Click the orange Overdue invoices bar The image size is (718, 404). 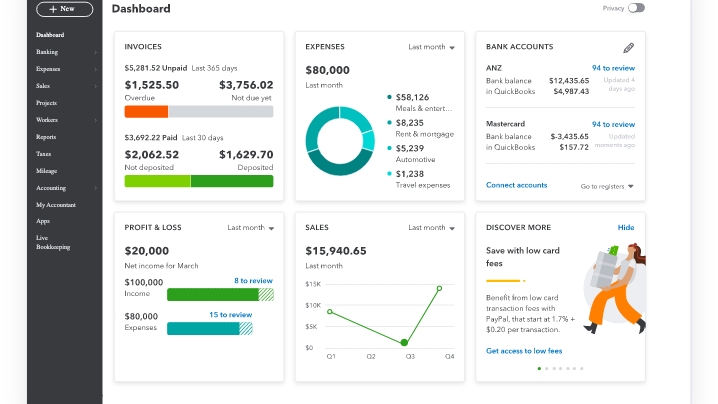pyautogui.click(x=146, y=112)
